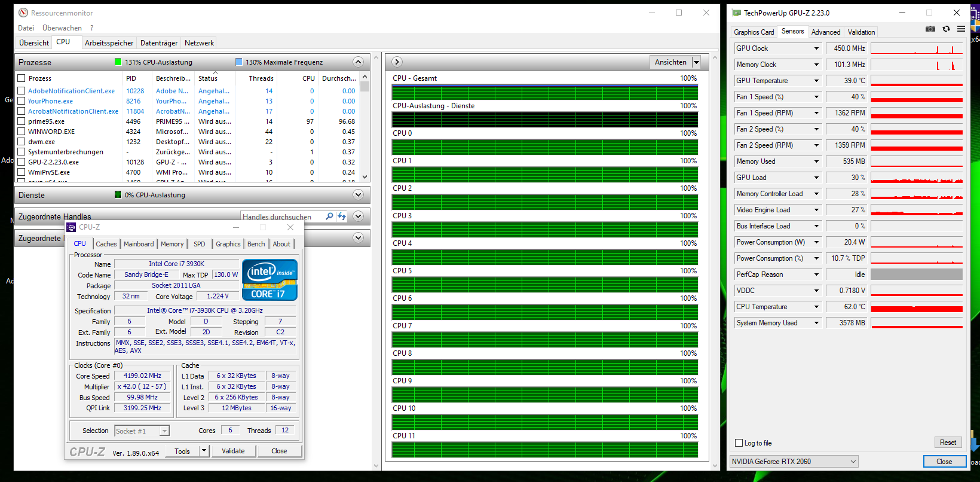
Task: Expand the Dienste section
Action: 358,195
